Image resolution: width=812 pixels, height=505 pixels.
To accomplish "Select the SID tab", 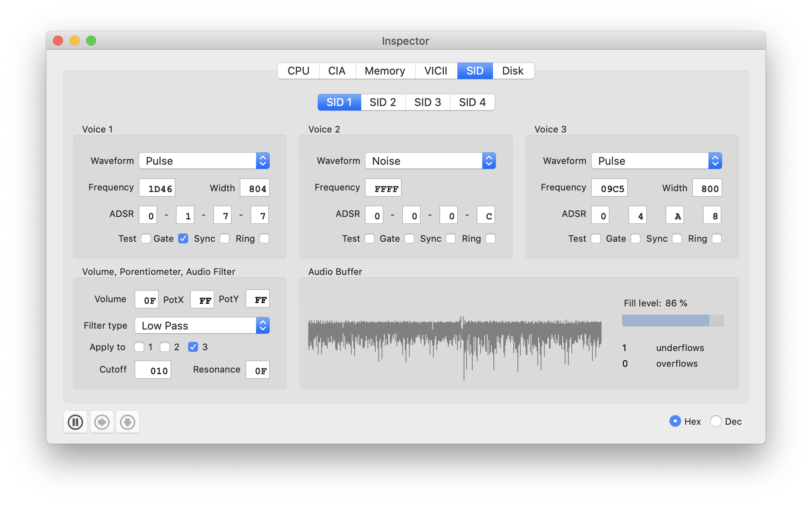I will 475,71.
